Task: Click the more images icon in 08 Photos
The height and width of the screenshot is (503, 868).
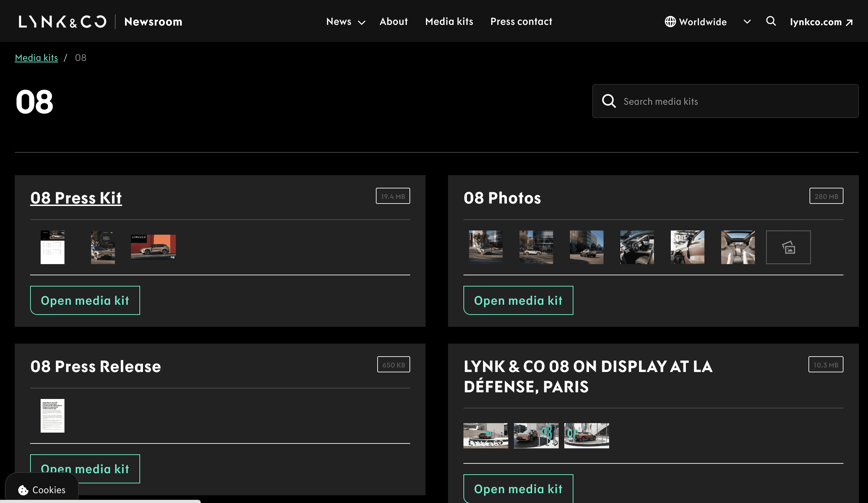Action: click(788, 247)
